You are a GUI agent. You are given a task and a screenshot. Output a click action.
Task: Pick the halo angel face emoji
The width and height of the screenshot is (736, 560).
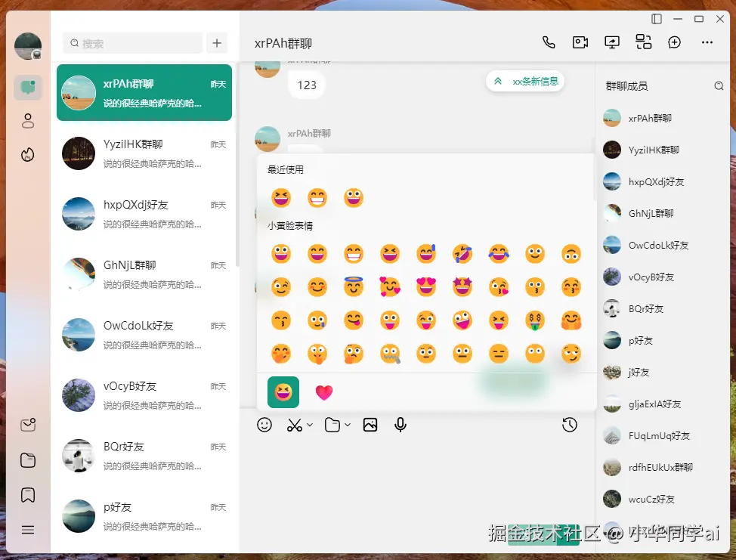[x=353, y=286]
